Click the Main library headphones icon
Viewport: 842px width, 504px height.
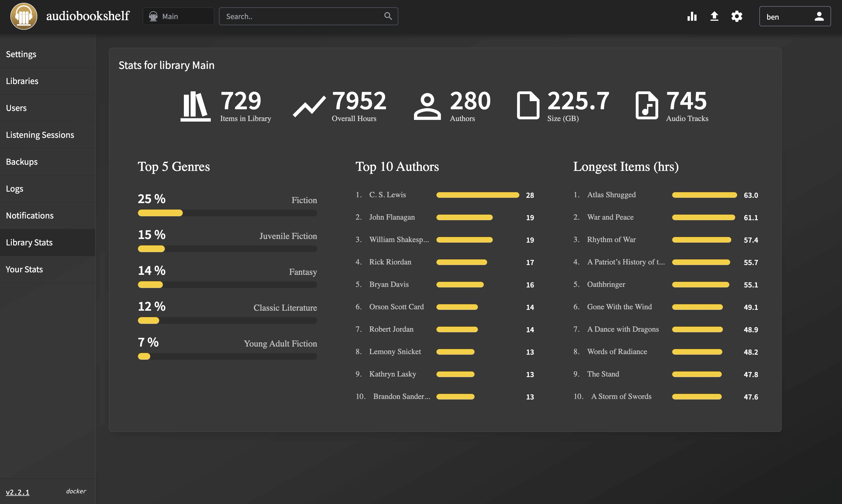tap(153, 16)
